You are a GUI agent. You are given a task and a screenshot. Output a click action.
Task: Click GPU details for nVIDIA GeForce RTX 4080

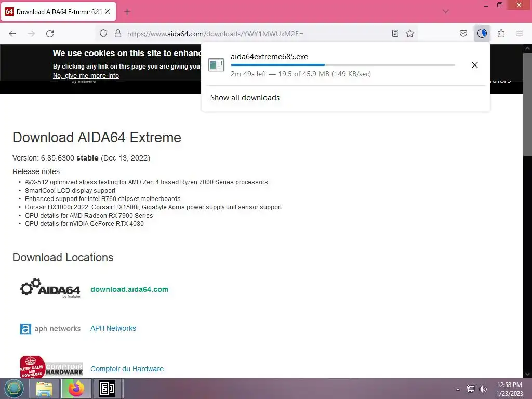point(85,224)
